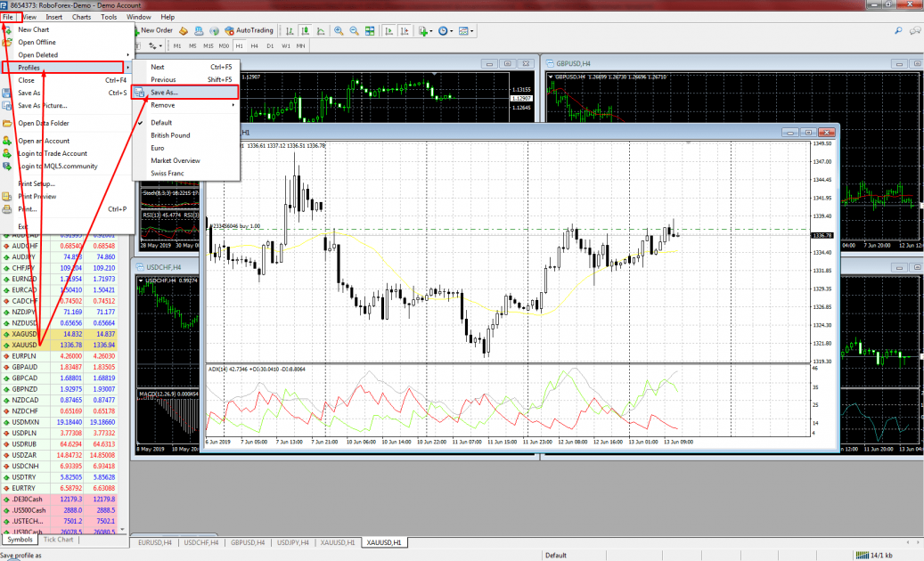Click Save As in Profiles submenu
Viewport: 924px width, 561px height.
click(x=185, y=93)
